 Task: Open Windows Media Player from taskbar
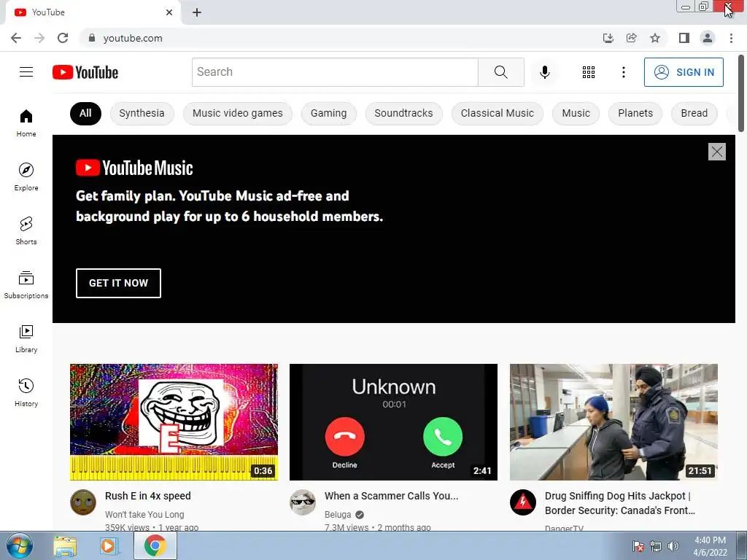coord(109,546)
